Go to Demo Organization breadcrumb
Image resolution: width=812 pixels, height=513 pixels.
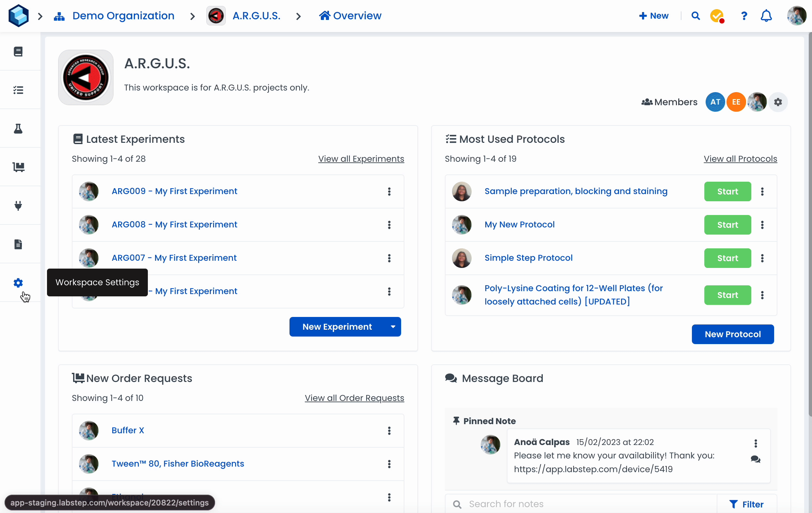pos(123,16)
